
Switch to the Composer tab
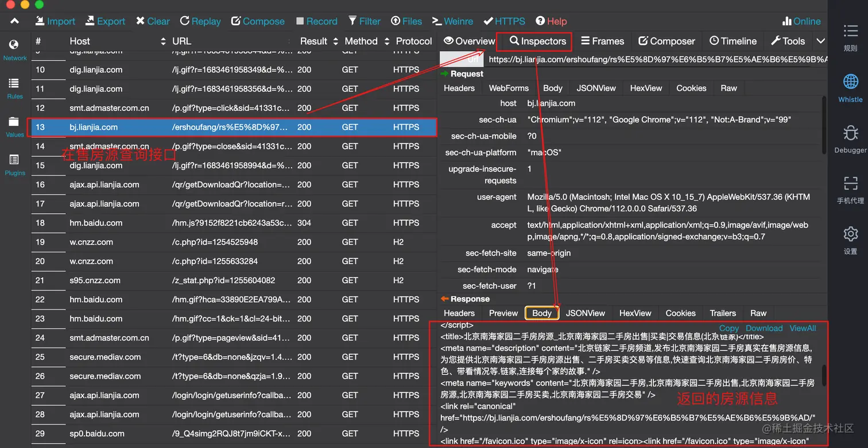666,41
